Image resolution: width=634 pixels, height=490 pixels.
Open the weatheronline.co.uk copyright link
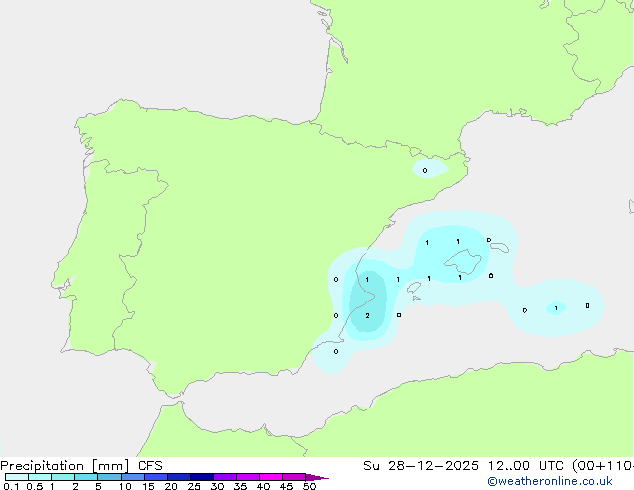click(550, 481)
